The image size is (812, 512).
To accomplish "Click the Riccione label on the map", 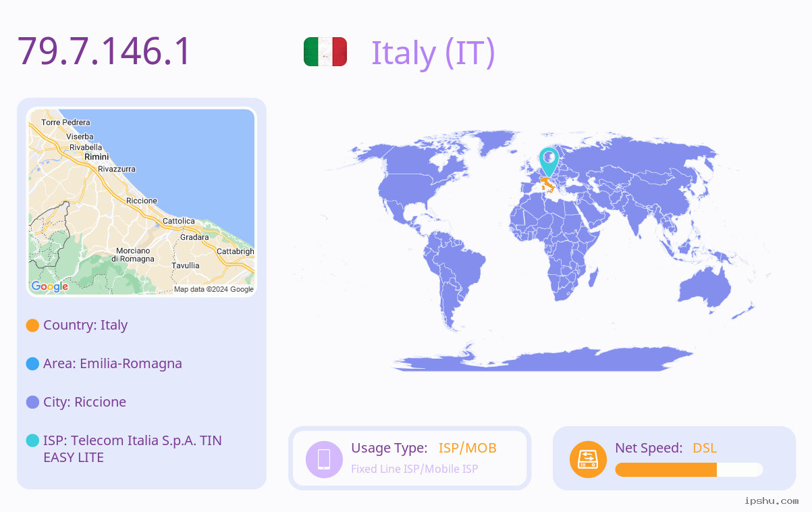I will (142, 201).
